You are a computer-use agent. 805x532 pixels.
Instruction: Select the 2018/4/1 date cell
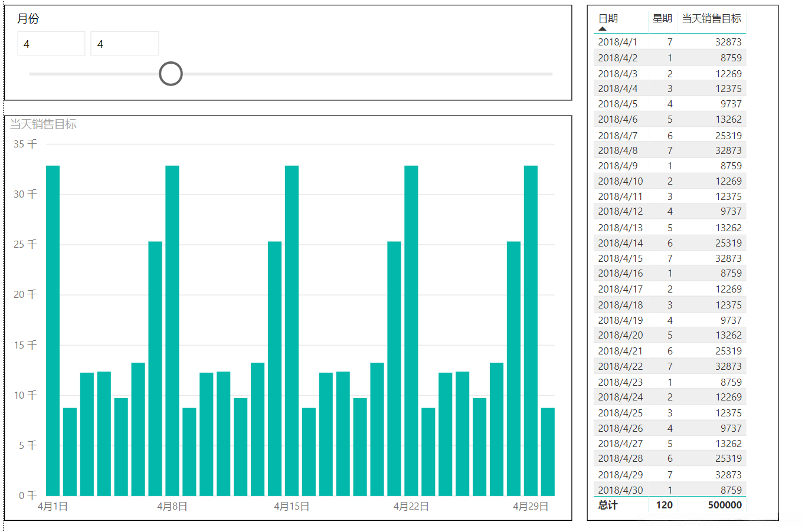coord(617,42)
